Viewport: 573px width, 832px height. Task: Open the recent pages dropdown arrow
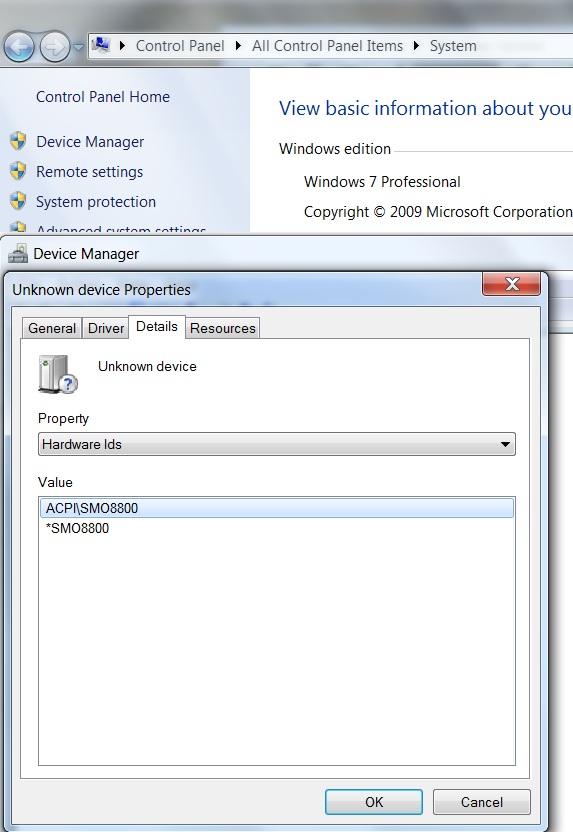click(x=79, y=47)
